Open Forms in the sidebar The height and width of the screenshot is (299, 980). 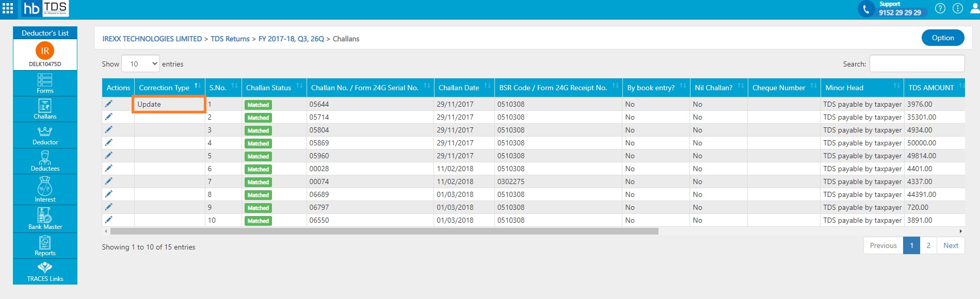click(45, 84)
